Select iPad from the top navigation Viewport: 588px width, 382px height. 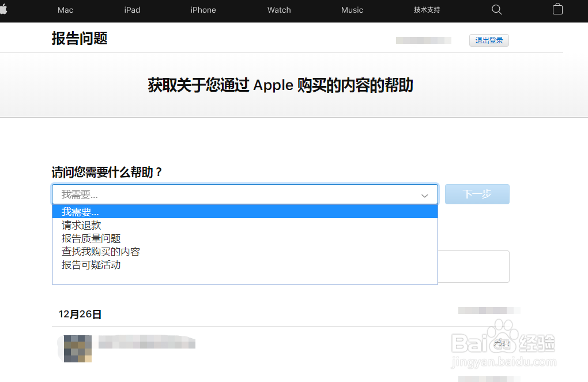tap(131, 10)
